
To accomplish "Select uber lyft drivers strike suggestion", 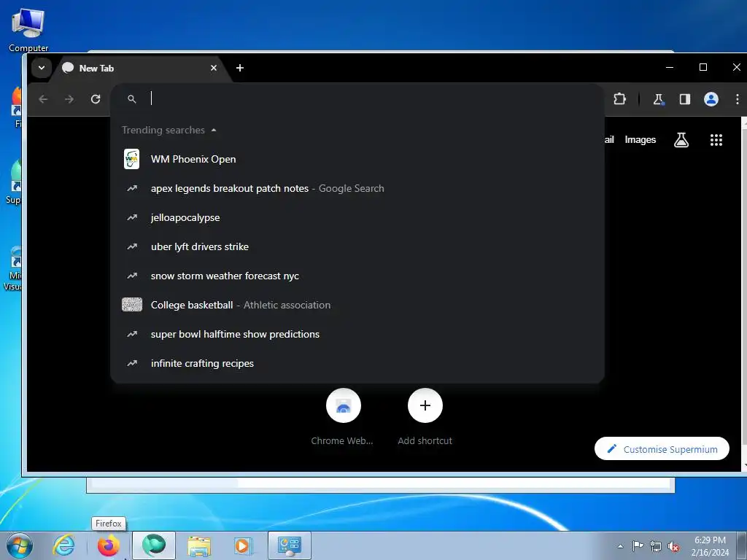I will click(357, 246).
